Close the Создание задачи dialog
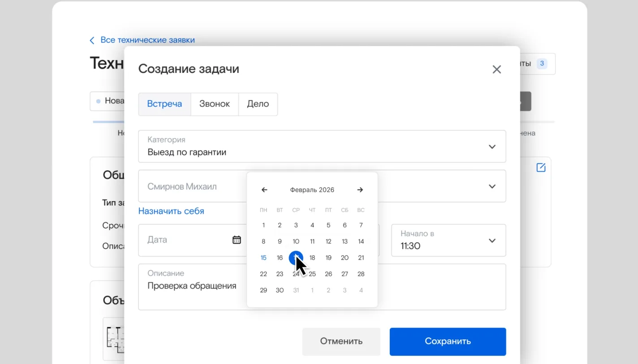Viewport: 638px width, 364px height. (496, 69)
